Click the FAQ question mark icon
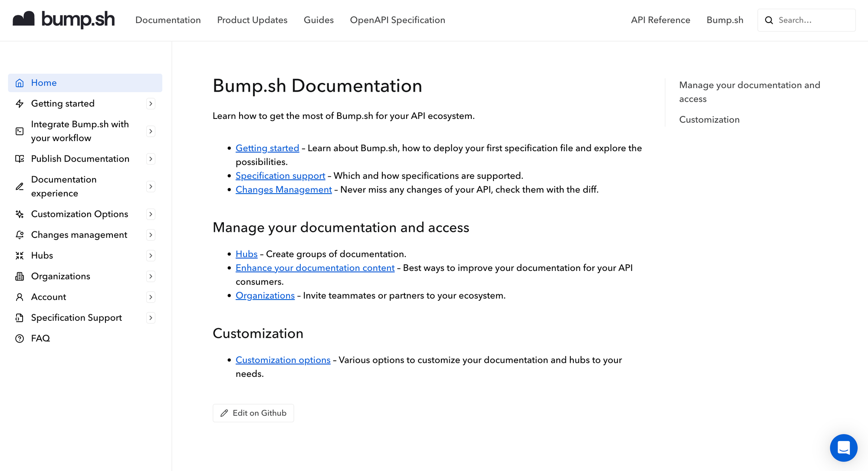Screen dimensions: 868x471 tap(20, 338)
